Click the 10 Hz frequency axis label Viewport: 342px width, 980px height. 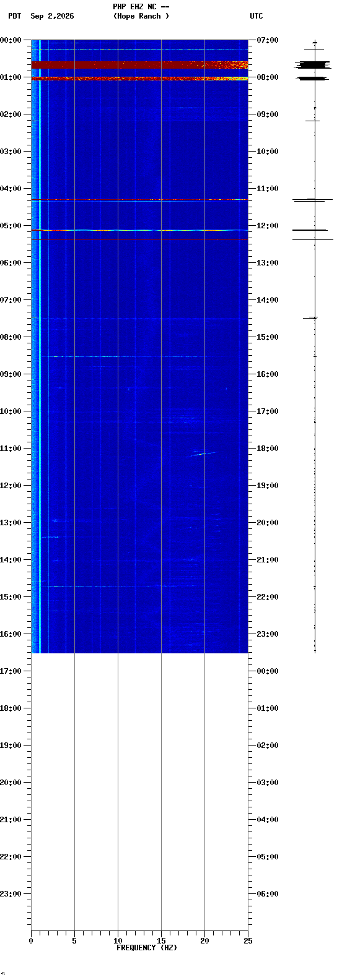[118, 941]
